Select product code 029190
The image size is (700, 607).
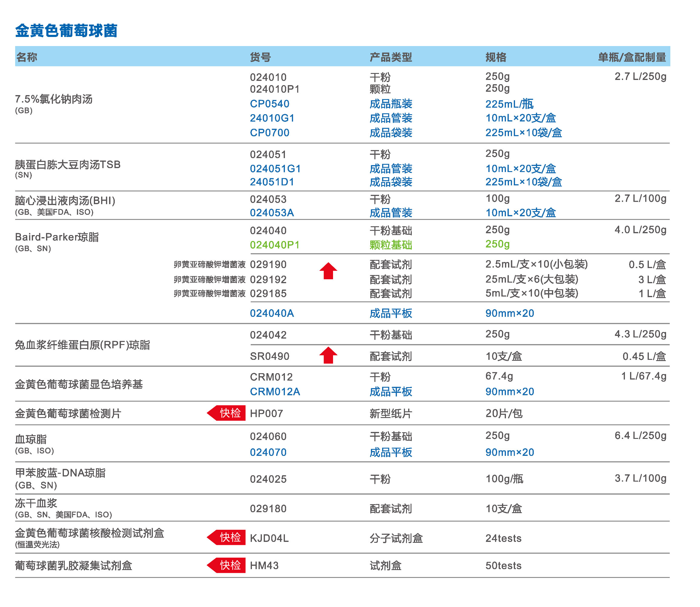pos(268,264)
